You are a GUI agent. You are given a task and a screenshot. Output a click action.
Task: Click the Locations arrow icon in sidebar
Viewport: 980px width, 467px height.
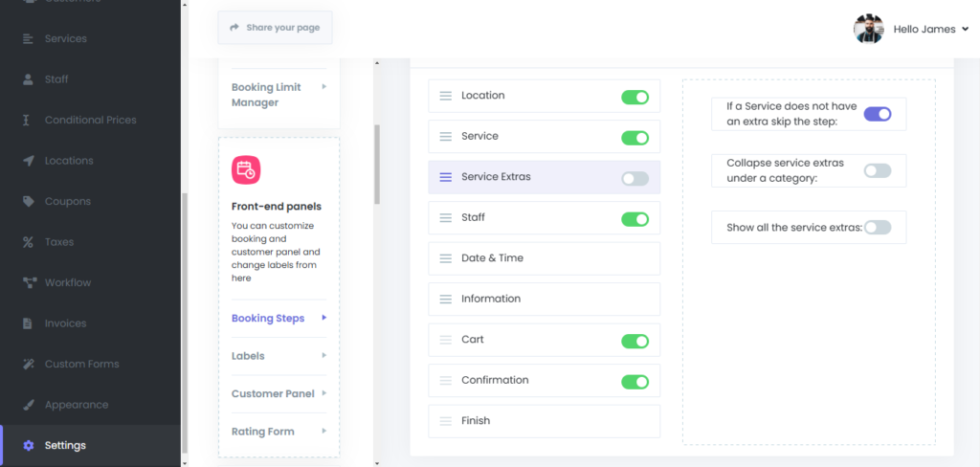coord(28,161)
